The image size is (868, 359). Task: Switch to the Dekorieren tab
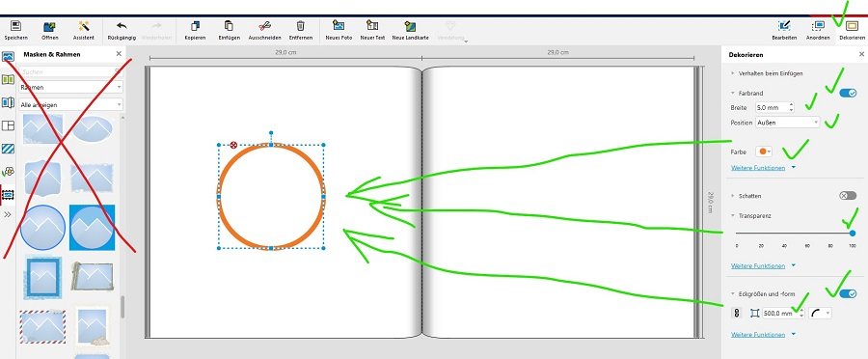(x=852, y=30)
